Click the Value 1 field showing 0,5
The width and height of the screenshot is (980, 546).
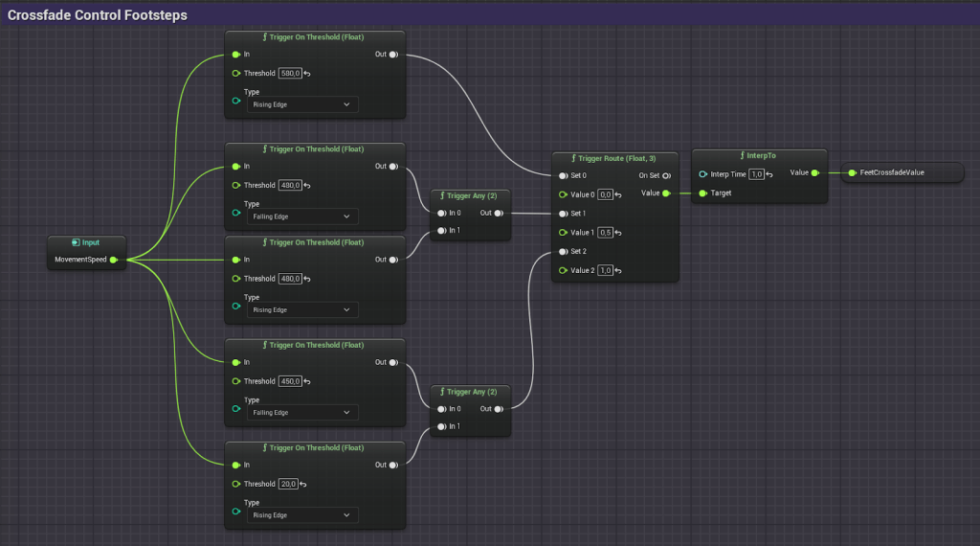pos(605,233)
